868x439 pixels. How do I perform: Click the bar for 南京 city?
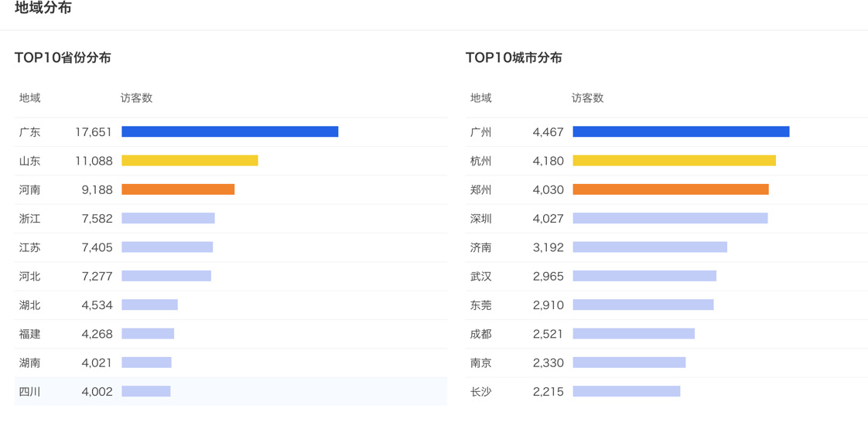pyautogui.click(x=630, y=362)
